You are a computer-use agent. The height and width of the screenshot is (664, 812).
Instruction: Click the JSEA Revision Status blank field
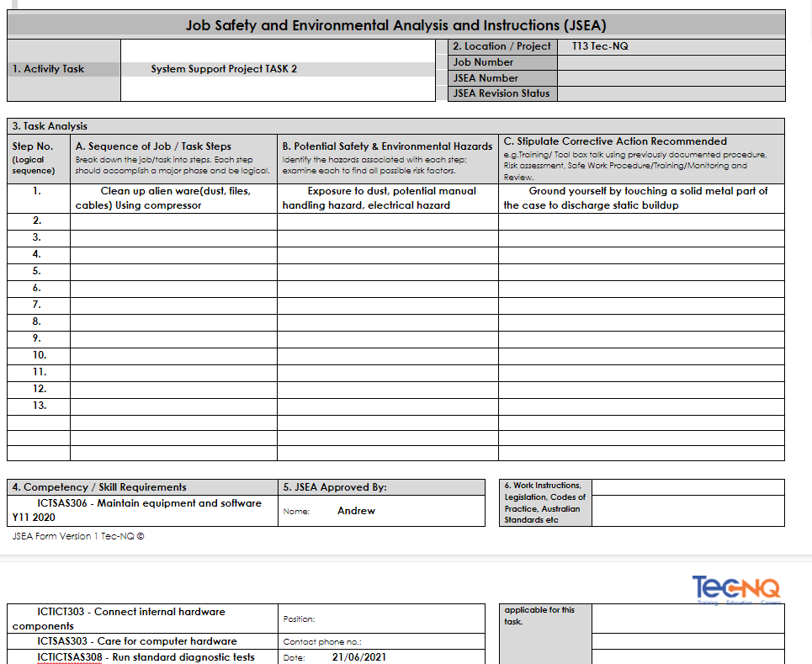click(671, 94)
